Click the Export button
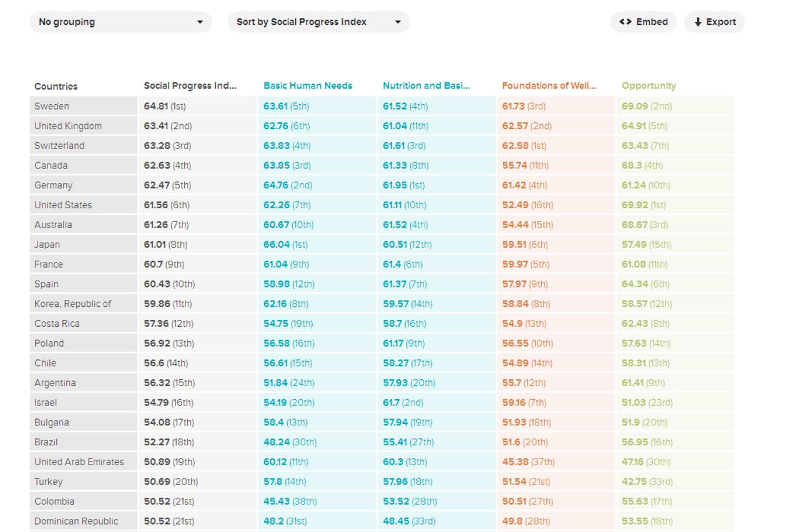Screen dimensions: 799x532 click(715, 22)
